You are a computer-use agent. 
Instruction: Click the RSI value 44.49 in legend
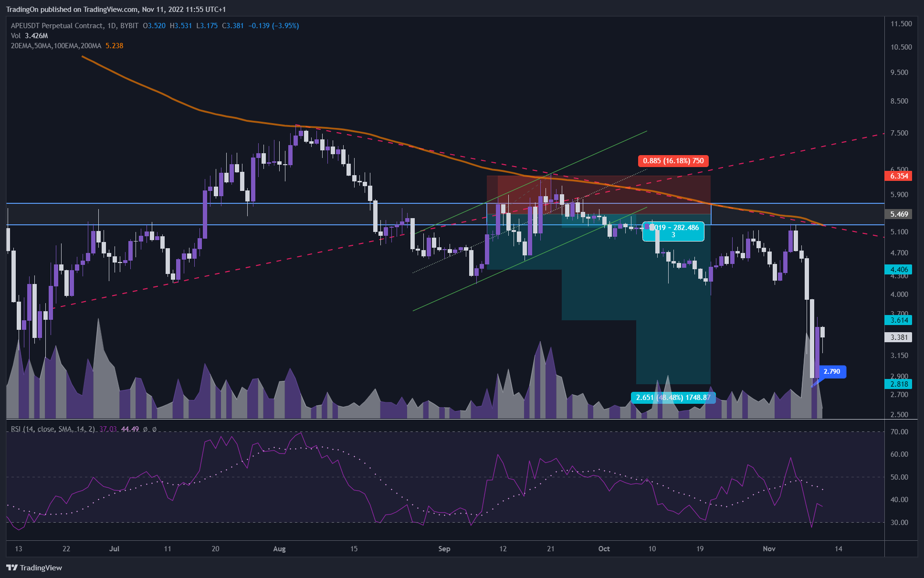[130, 429]
